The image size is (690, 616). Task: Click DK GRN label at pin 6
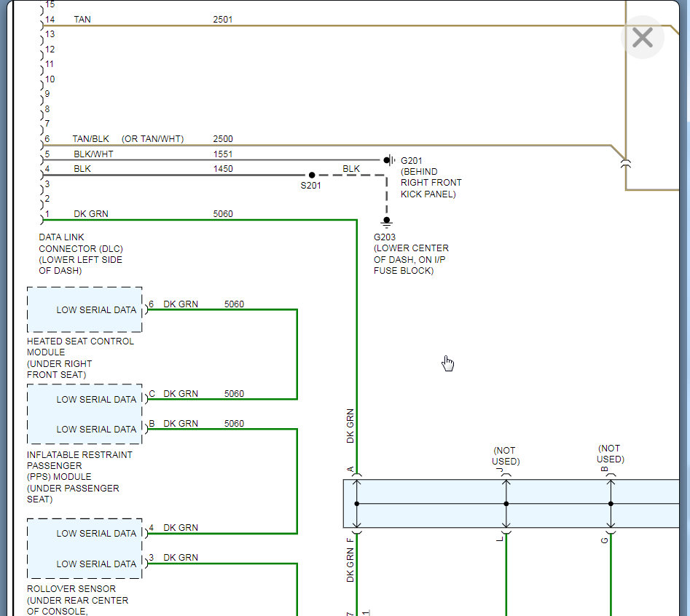pyautogui.click(x=181, y=304)
